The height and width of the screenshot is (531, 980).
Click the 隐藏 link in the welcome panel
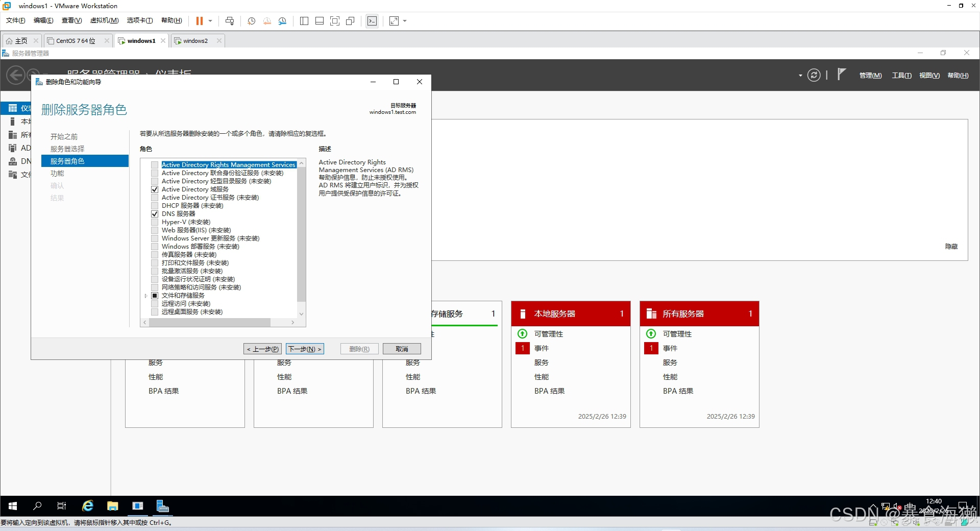tap(951, 247)
